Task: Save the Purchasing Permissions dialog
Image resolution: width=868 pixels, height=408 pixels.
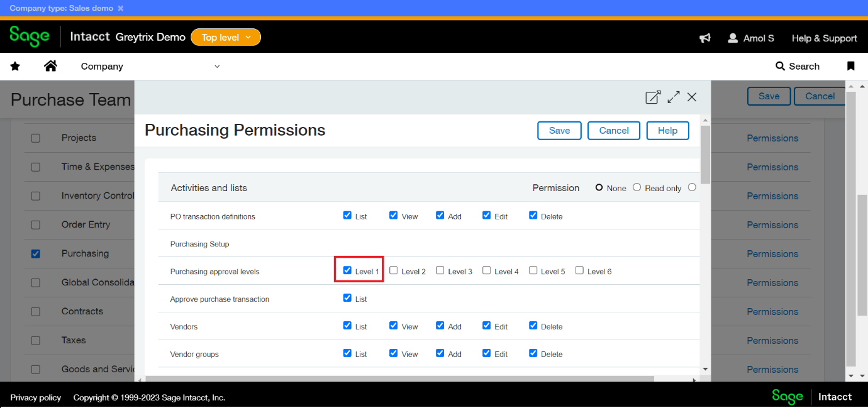Action: click(x=559, y=130)
